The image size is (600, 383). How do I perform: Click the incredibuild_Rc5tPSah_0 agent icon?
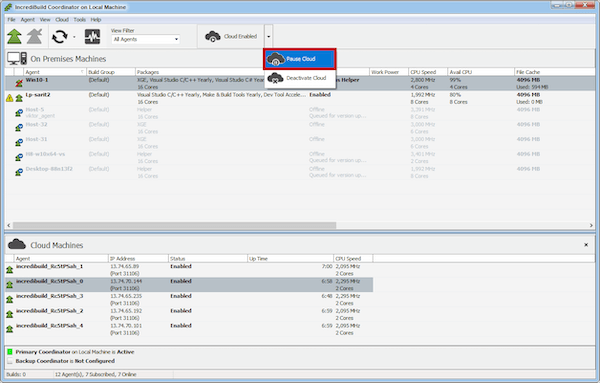[10, 285]
